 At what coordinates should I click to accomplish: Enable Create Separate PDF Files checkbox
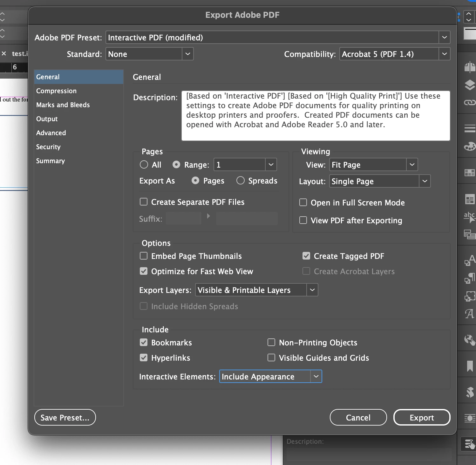coord(144,202)
